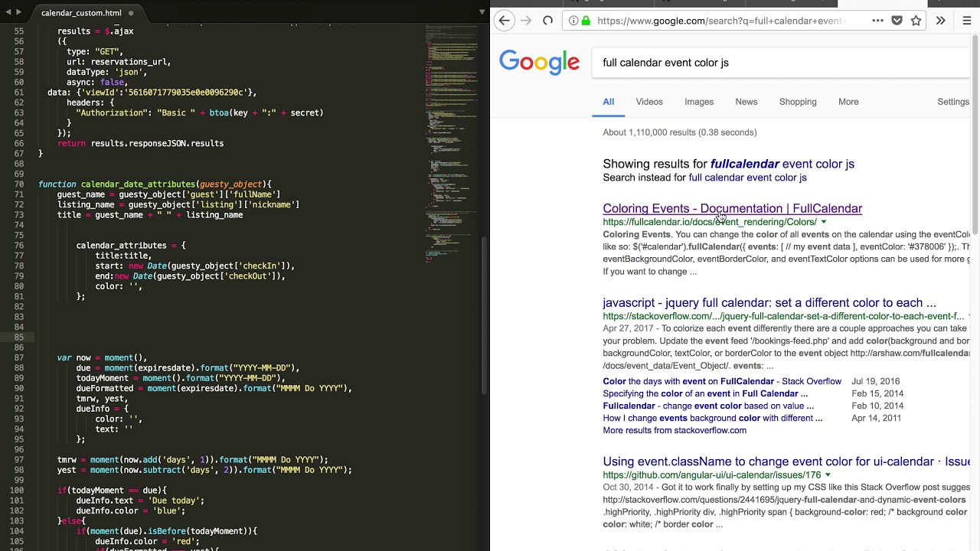
Task: Save page to Pocket icon
Action: pyautogui.click(x=897, y=21)
